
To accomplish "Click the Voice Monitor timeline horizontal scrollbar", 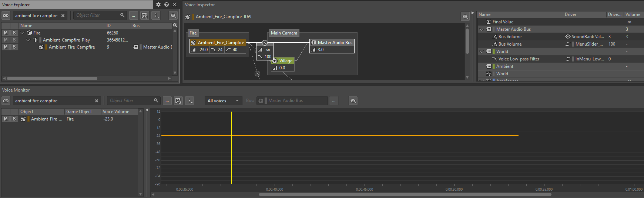I will (405, 194).
